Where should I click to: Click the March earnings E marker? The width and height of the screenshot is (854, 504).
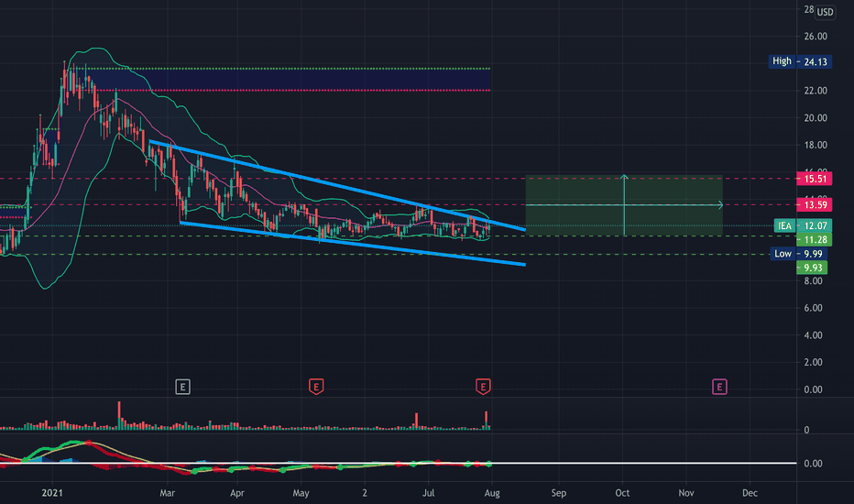(182, 387)
